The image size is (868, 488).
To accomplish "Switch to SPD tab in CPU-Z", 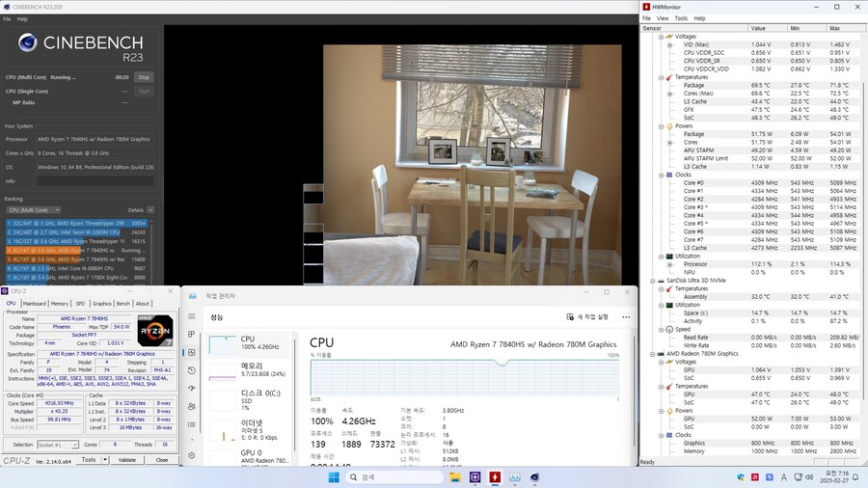I will coord(80,304).
